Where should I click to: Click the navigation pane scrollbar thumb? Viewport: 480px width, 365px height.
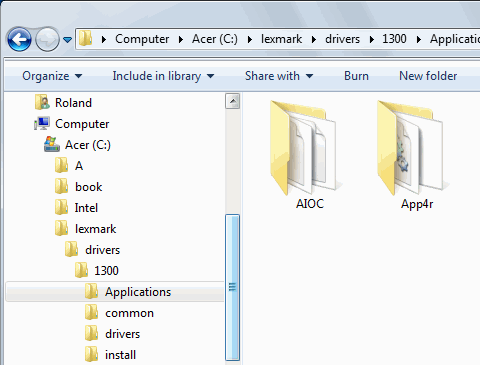(x=232, y=287)
